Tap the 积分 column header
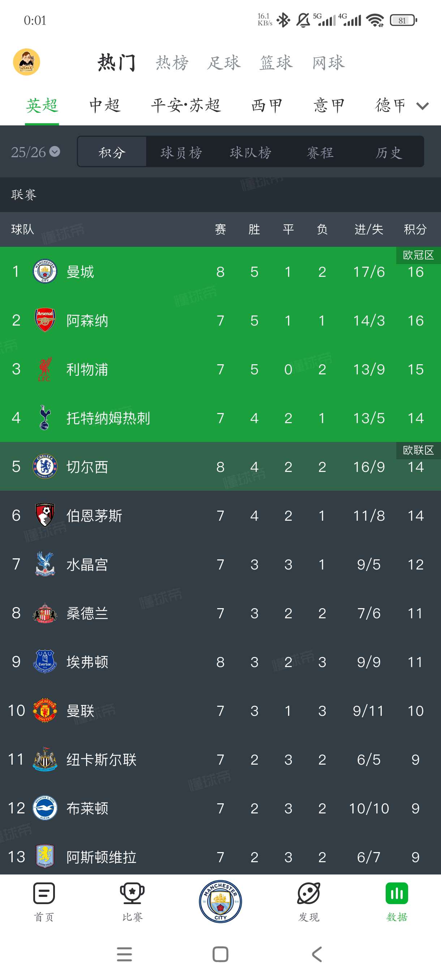 click(x=415, y=229)
